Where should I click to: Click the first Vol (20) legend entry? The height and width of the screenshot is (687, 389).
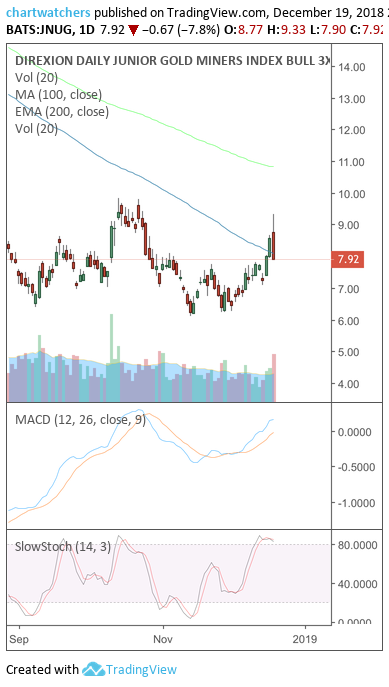coord(36,78)
